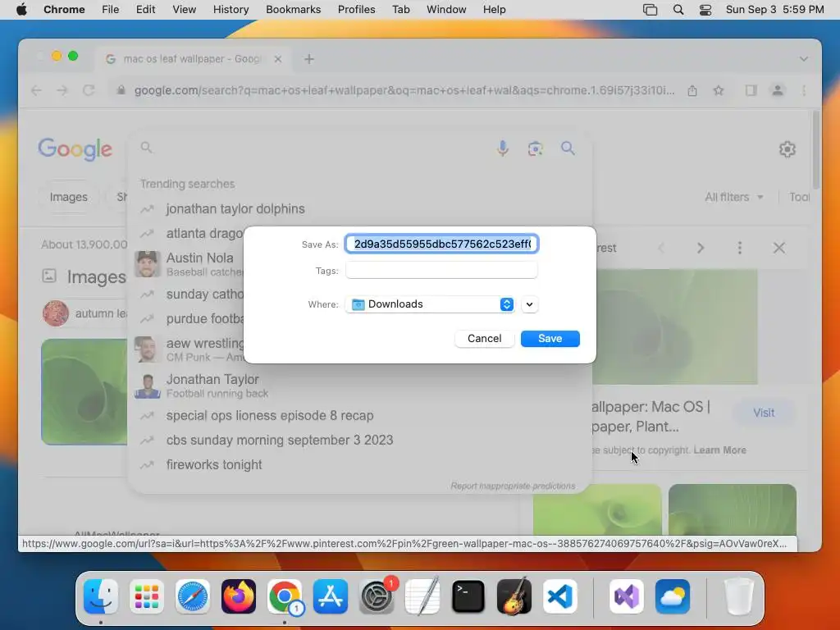Open the Tab menu

(x=400, y=10)
